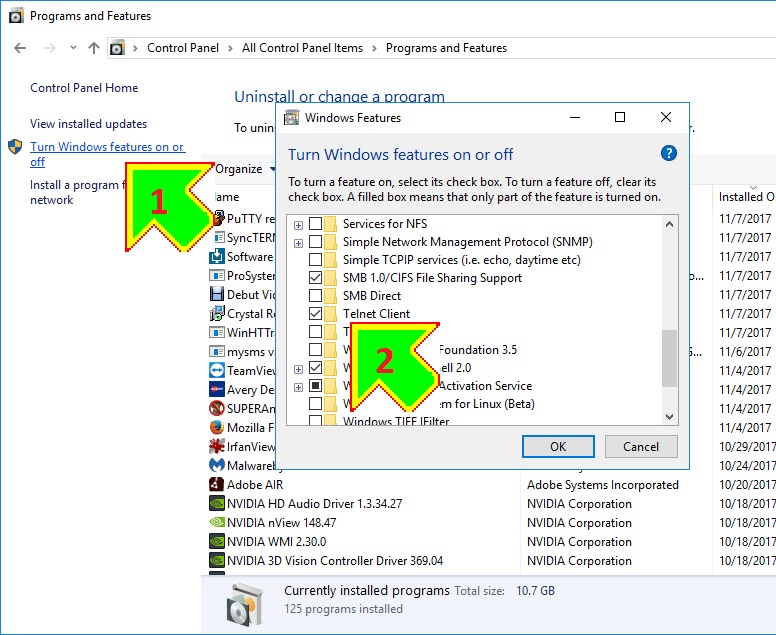Check the Simple Network Management Protocol checkbox
Screen dimensions: 776x635
click(x=315, y=242)
